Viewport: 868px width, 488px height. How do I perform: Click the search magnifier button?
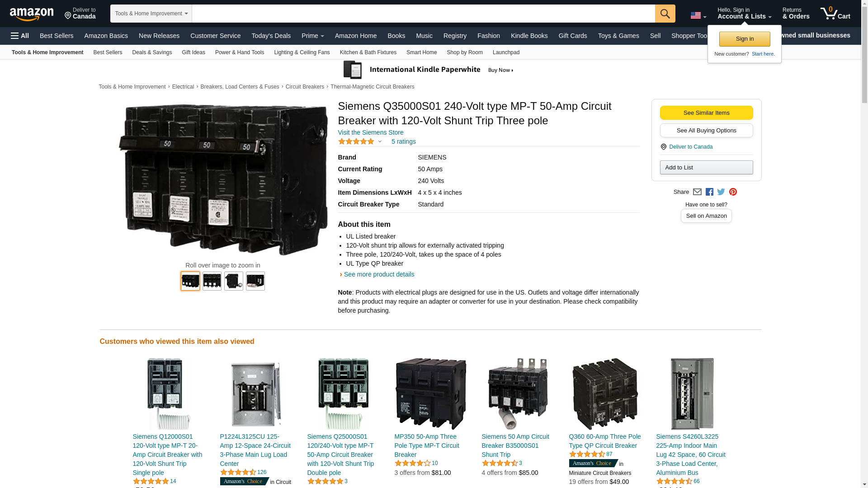coord(665,14)
